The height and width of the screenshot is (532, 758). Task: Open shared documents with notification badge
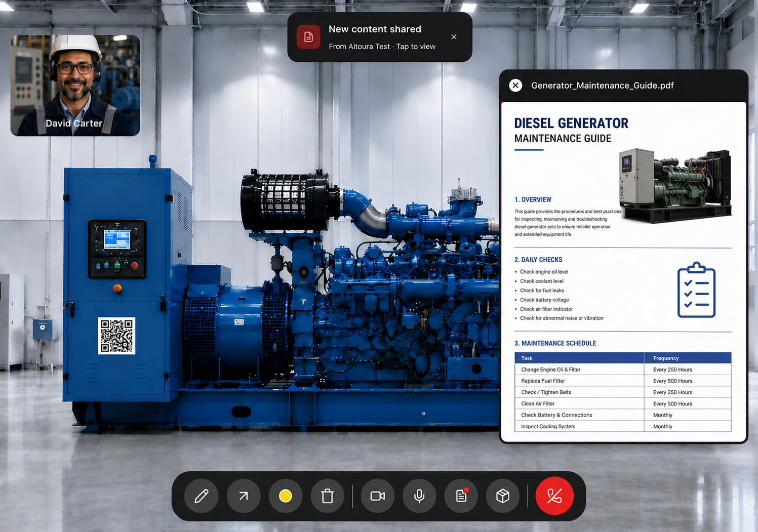(x=461, y=496)
